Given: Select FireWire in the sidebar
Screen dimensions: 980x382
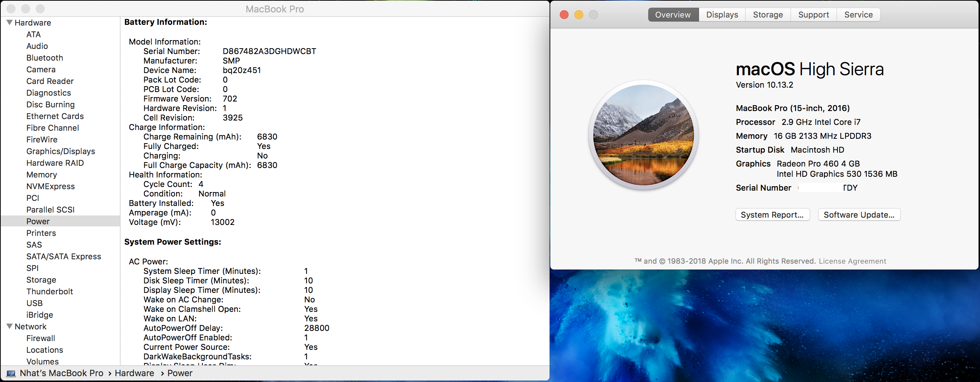Looking at the screenshot, I should (x=42, y=140).
